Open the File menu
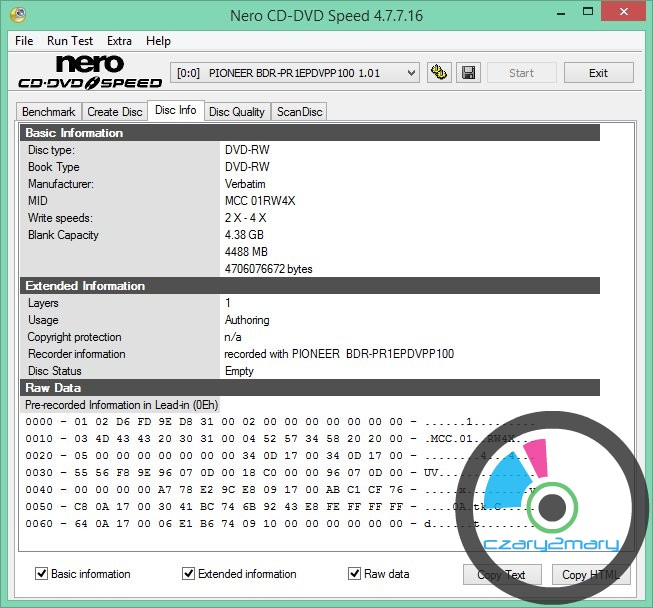The image size is (653, 608). click(x=24, y=41)
